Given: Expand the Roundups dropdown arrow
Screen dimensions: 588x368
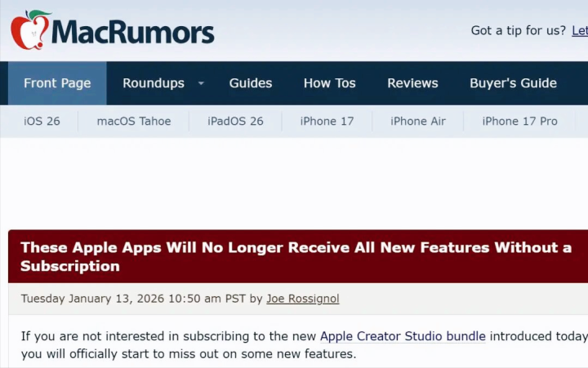Looking at the screenshot, I should 201,83.
